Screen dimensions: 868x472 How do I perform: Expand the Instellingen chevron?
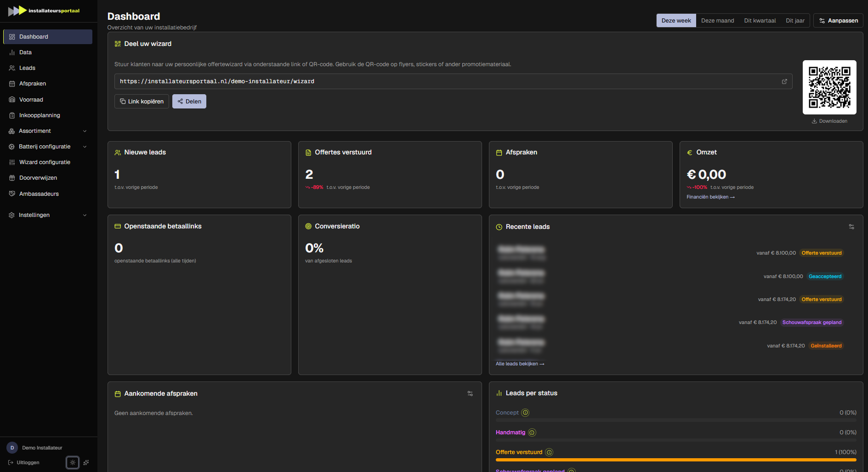85,215
